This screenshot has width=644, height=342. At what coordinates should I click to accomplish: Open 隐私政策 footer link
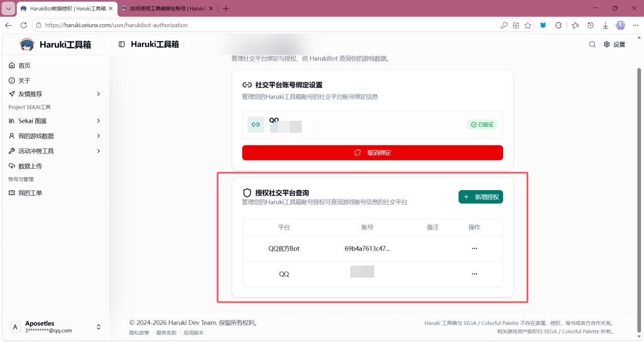pos(139,332)
